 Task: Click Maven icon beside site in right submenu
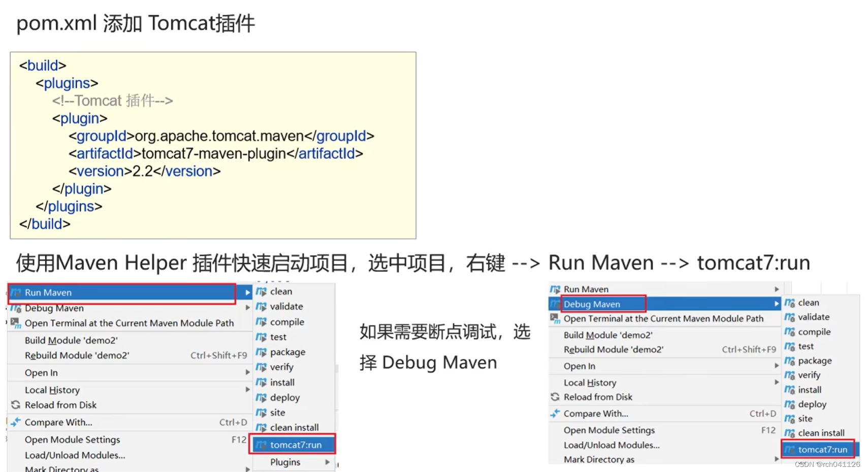pyautogui.click(x=789, y=419)
